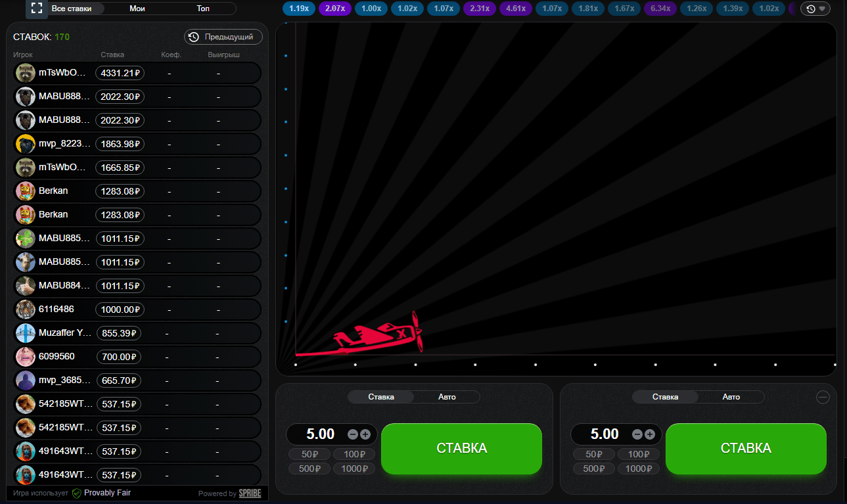Viewport: 847px width, 504px height.
Task: Open the 6.34x multiplier result
Action: [x=658, y=9]
